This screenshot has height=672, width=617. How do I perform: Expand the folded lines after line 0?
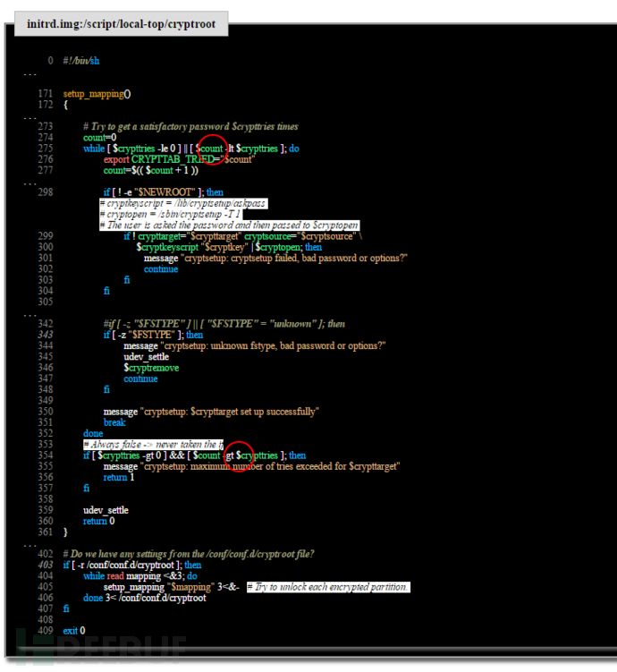(x=30, y=72)
